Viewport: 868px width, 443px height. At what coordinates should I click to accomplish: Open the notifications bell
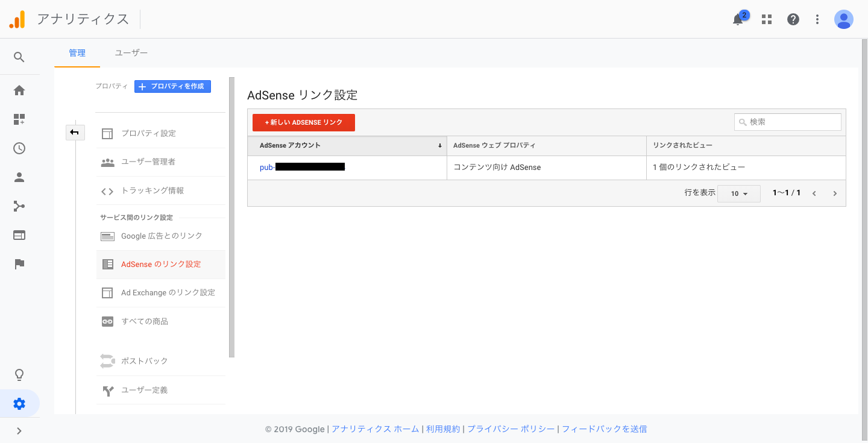click(738, 19)
